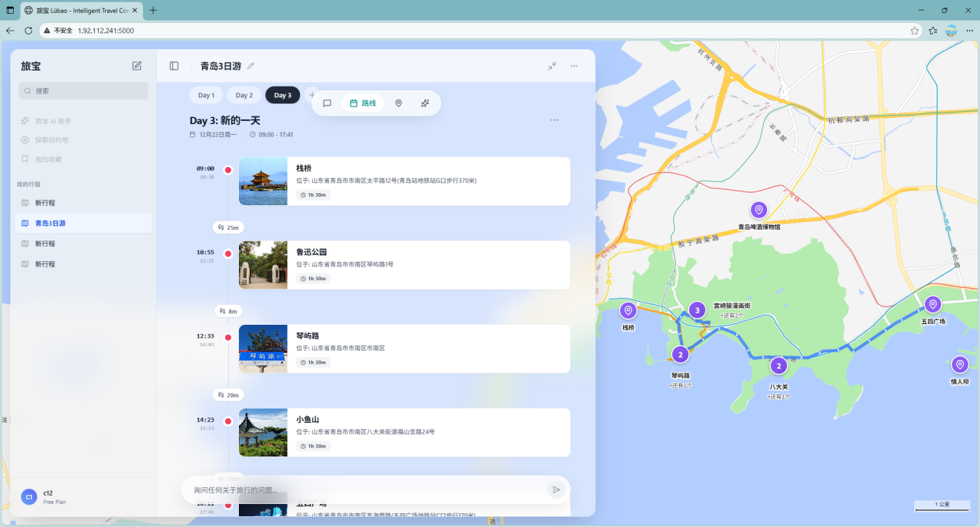Click the send arrow button in chat input
The width and height of the screenshot is (980, 527).
557,489
